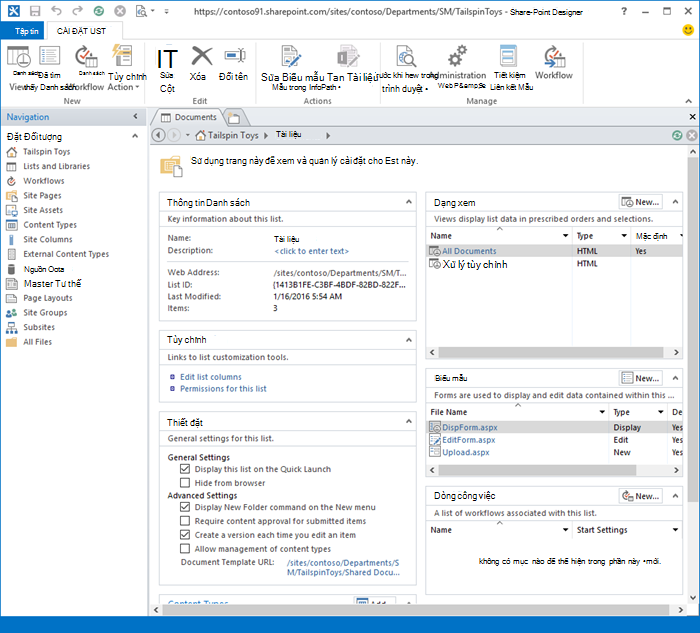
Task: Collapse the Tùy chỉnh section
Action: pos(408,340)
